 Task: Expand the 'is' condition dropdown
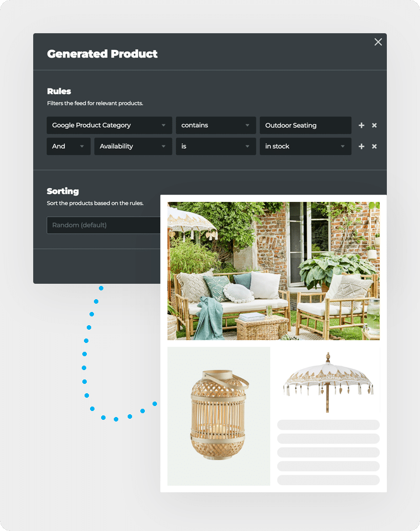(x=216, y=147)
